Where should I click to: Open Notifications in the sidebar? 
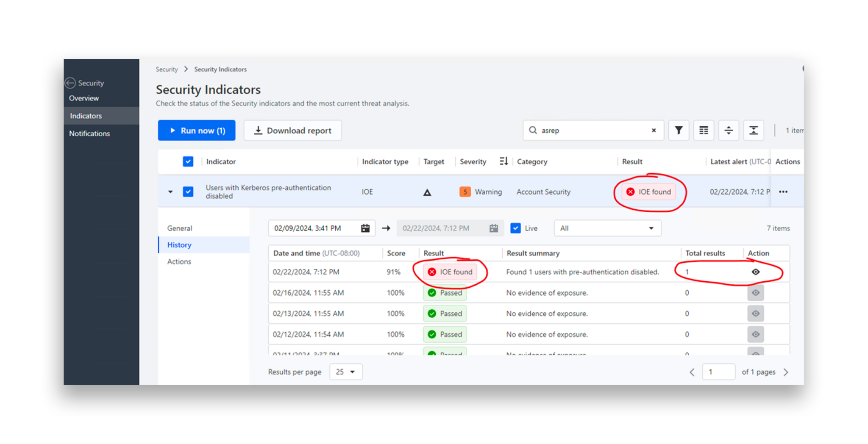pos(89,133)
